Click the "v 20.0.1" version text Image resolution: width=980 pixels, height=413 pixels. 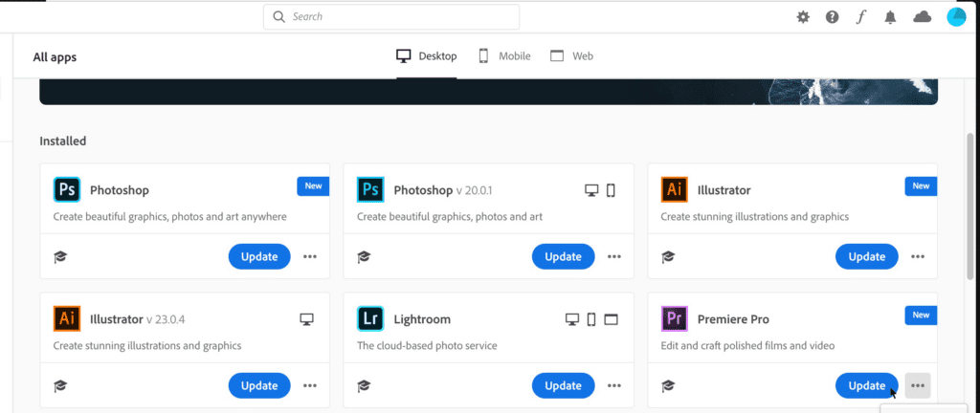[x=474, y=190]
